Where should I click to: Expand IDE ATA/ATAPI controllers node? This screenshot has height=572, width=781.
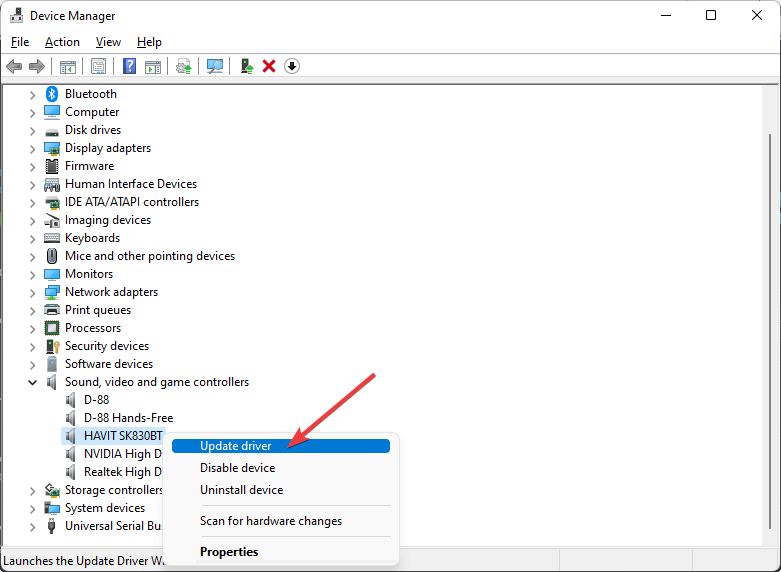pos(32,203)
